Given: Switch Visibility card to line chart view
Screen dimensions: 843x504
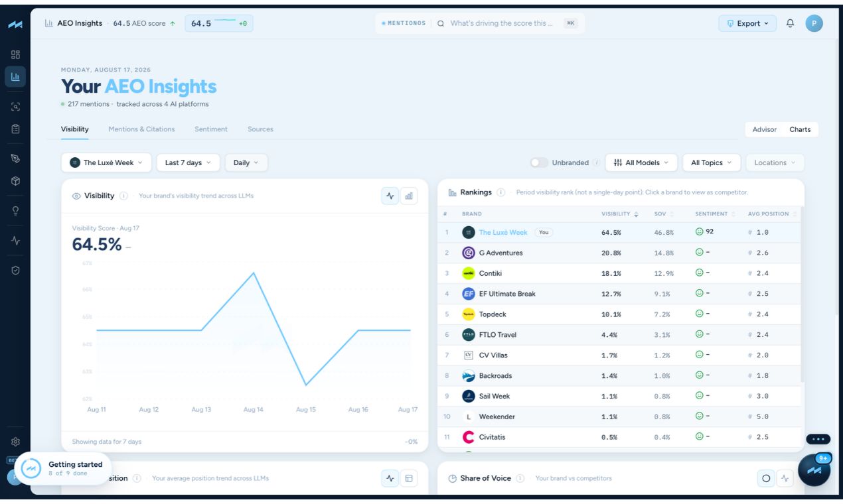Looking at the screenshot, I should click(390, 196).
